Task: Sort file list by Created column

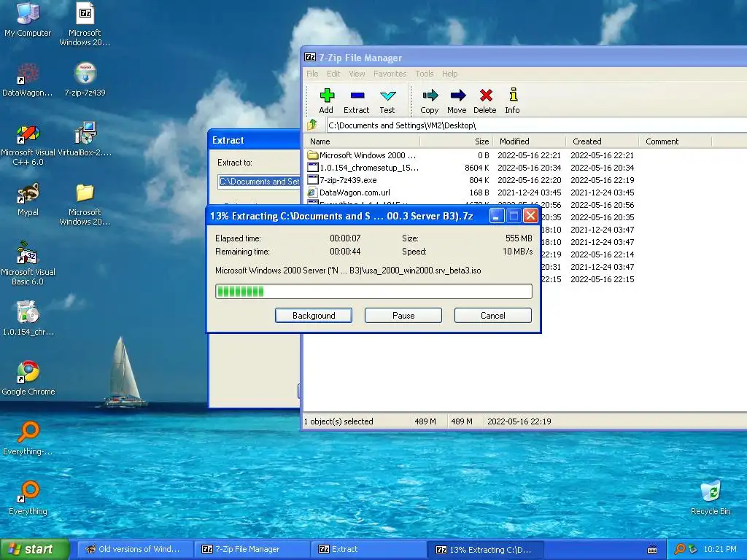Action: pyautogui.click(x=602, y=141)
